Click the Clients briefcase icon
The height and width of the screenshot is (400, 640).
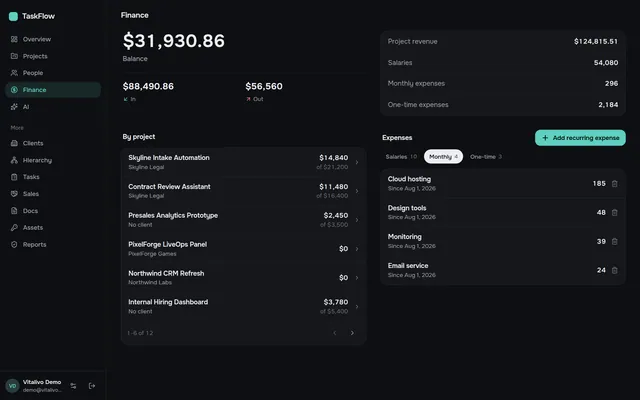(14, 143)
